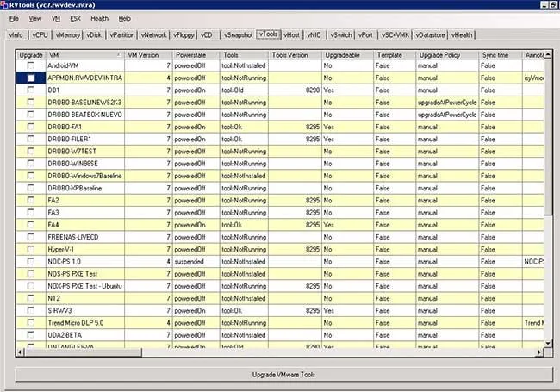Tick upgrade checkbox for NT2
Viewport: 560px width, 392px height.
pyautogui.click(x=31, y=298)
